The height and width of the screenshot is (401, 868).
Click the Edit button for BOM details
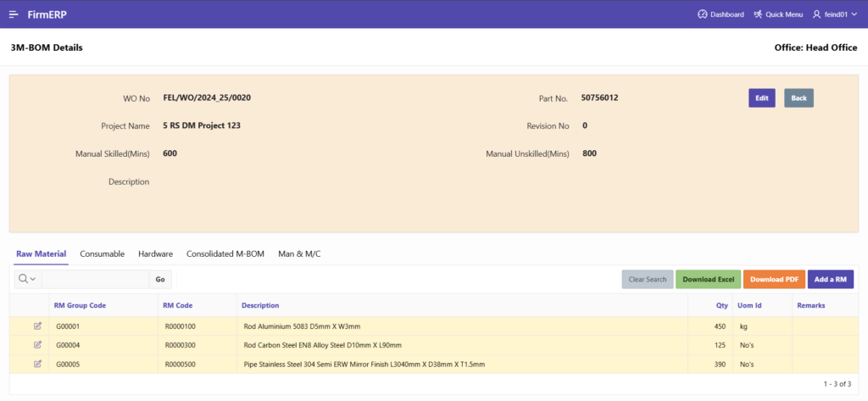(761, 98)
